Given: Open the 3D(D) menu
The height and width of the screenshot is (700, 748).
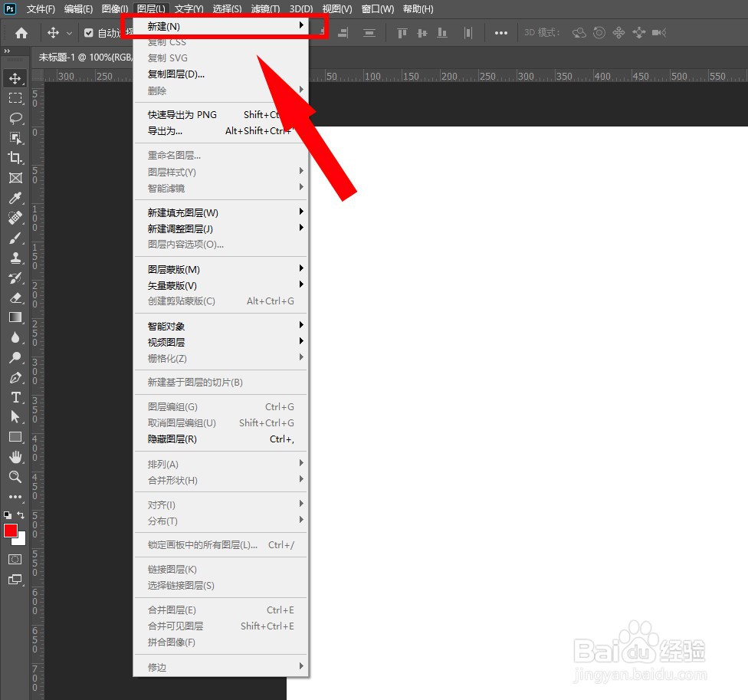Looking at the screenshot, I should 301,9.
